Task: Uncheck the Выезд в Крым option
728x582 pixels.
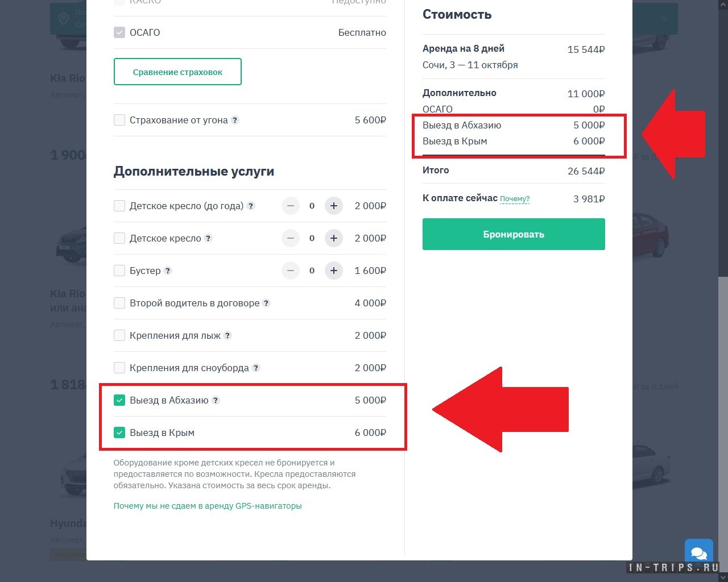Action: click(119, 433)
